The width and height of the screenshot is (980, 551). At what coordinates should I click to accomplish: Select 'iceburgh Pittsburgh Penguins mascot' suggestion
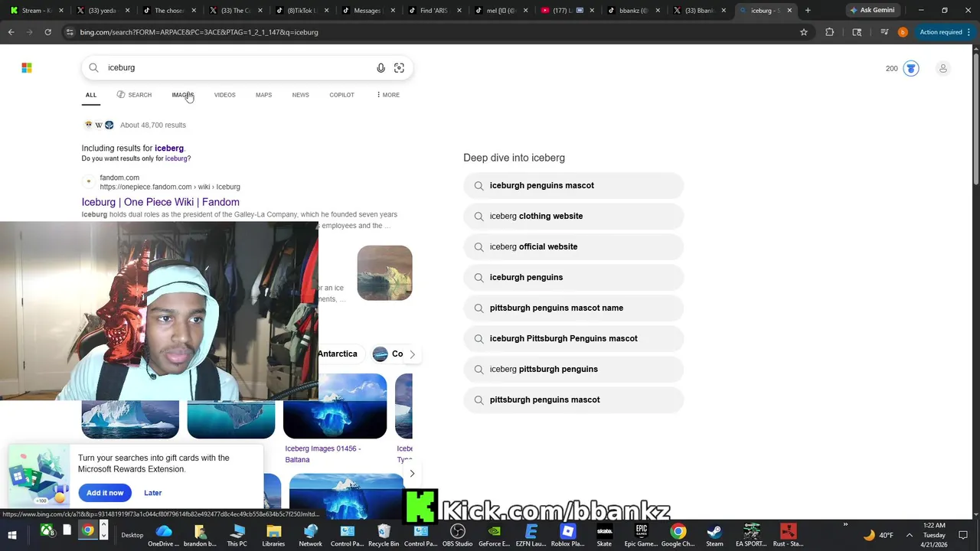pos(573,339)
